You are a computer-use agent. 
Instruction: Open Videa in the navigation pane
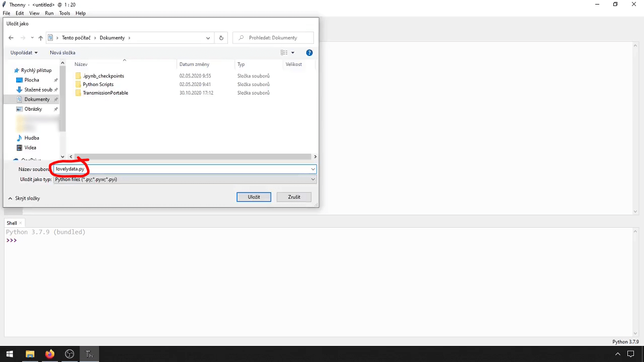[x=30, y=148]
